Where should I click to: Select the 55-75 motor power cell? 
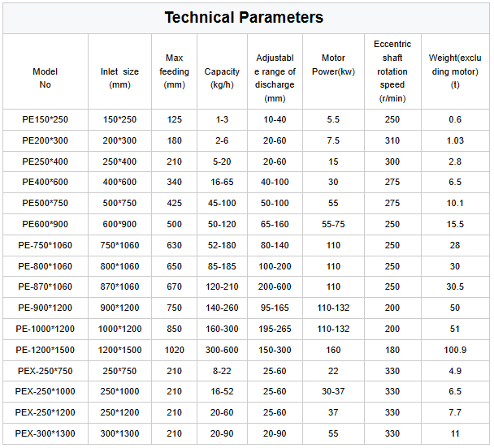pos(333,224)
